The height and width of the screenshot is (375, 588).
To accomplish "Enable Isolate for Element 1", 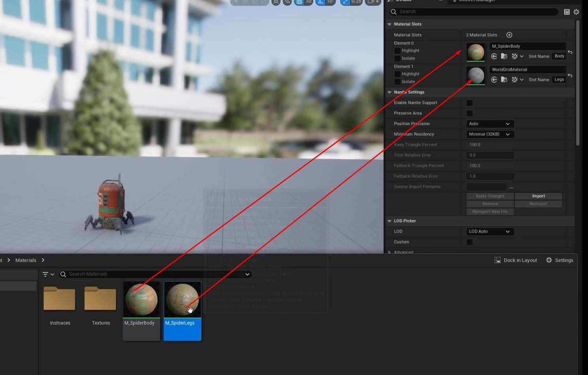I will click(398, 82).
